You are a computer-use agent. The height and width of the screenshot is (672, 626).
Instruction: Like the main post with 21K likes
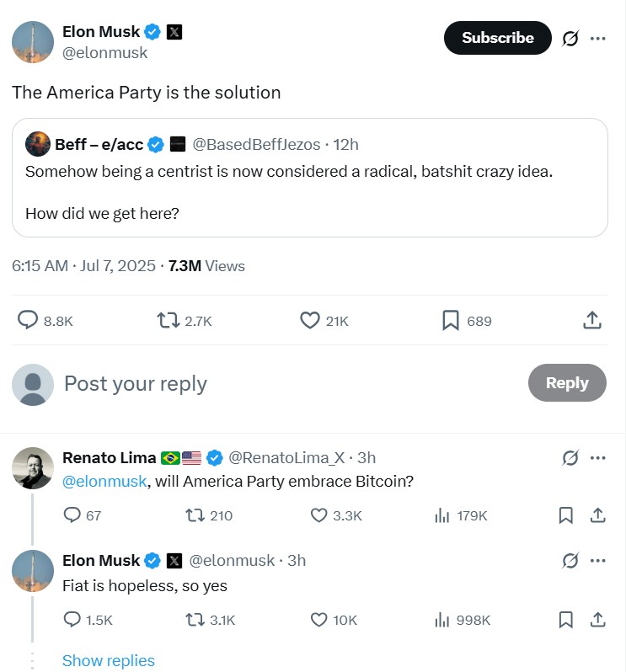[309, 321]
